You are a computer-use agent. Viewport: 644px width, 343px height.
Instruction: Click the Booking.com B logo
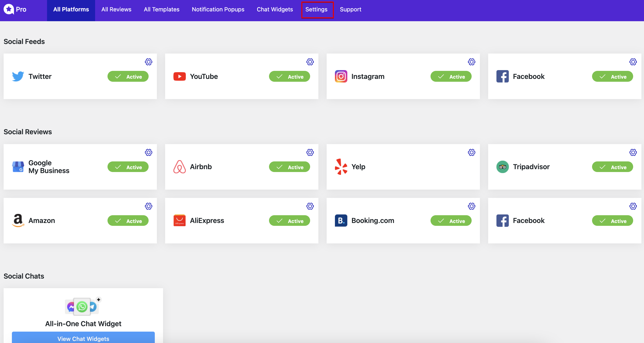click(341, 221)
